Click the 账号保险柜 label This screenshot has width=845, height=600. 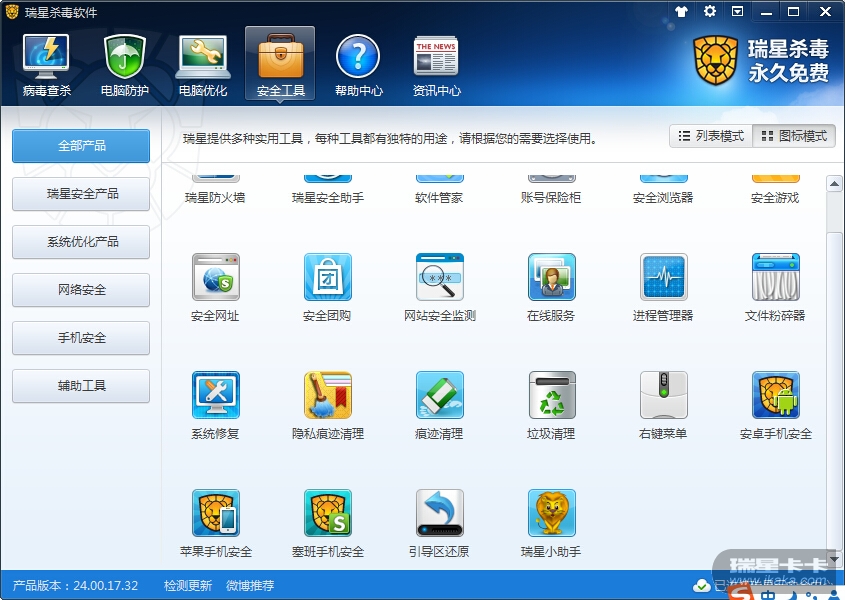coord(551,198)
